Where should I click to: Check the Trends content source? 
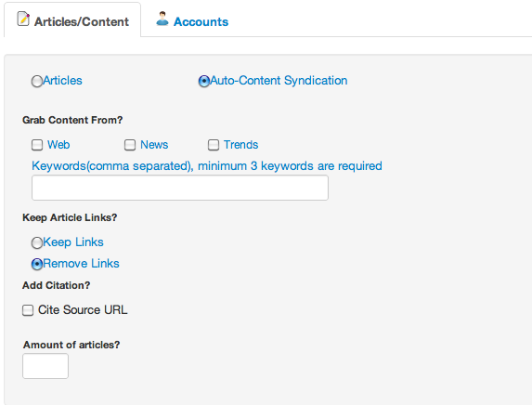coord(213,145)
